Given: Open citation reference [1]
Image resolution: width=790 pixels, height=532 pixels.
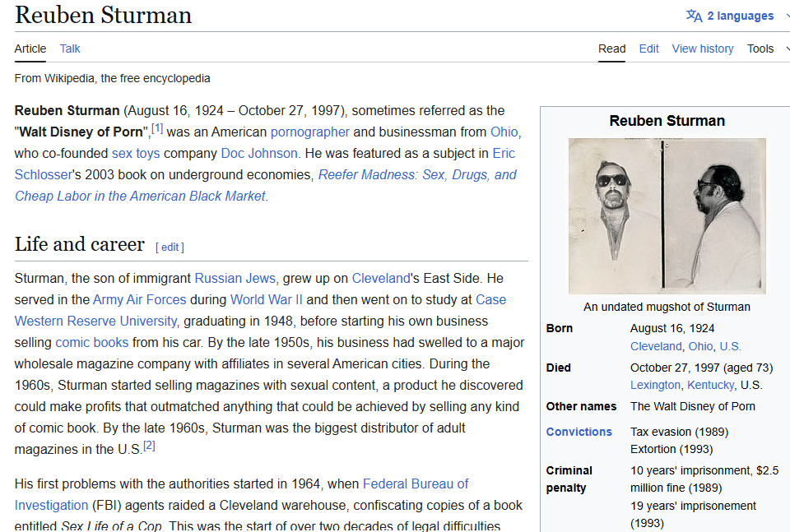Looking at the screenshot, I should 157,128.
